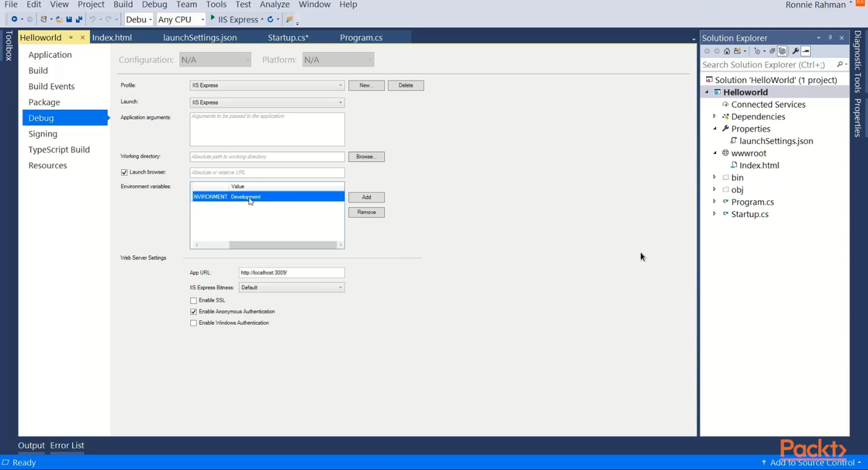Enable the Enable SSL checkbox
Image resolution: width=868 pixels, height=470 pixels.
coord(193,300)
